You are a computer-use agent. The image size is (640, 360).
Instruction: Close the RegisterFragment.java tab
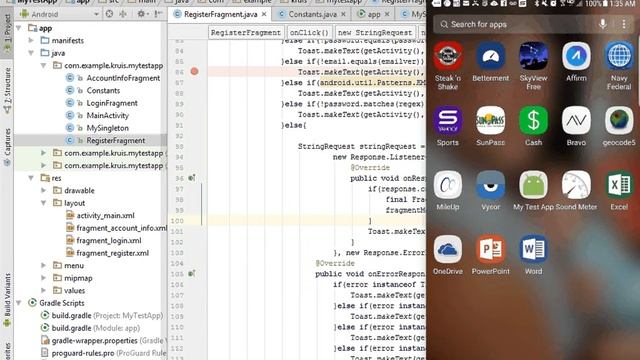pos(264,14)
